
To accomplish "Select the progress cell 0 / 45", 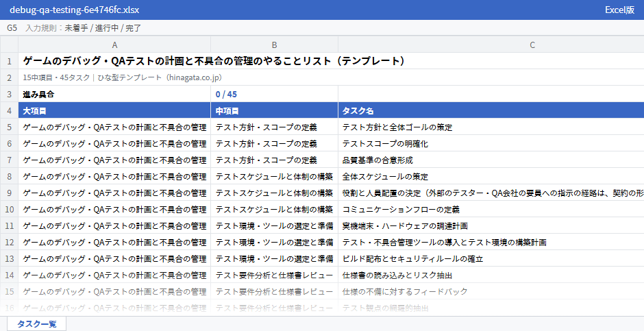I will (274, 94).
